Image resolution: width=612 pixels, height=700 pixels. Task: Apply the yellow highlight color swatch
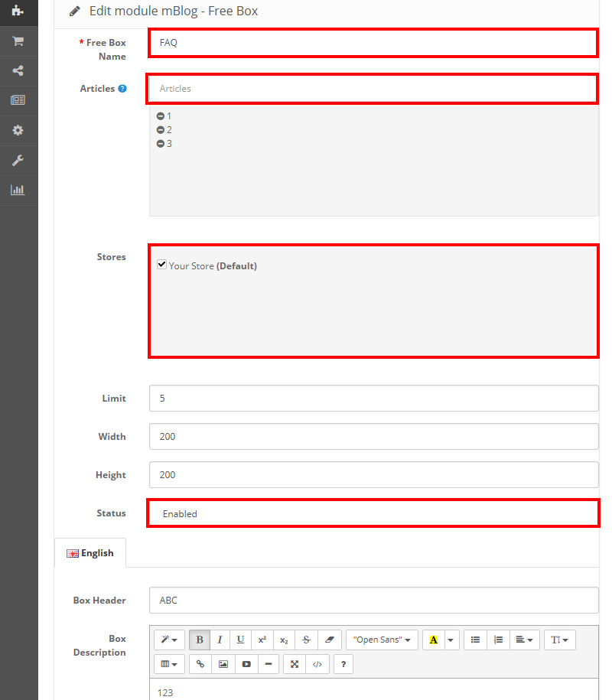click(433, 640)
